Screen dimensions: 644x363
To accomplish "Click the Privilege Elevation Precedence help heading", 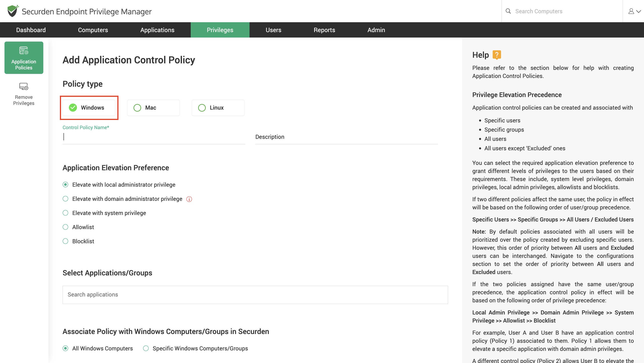I will (x=517, y=95).
